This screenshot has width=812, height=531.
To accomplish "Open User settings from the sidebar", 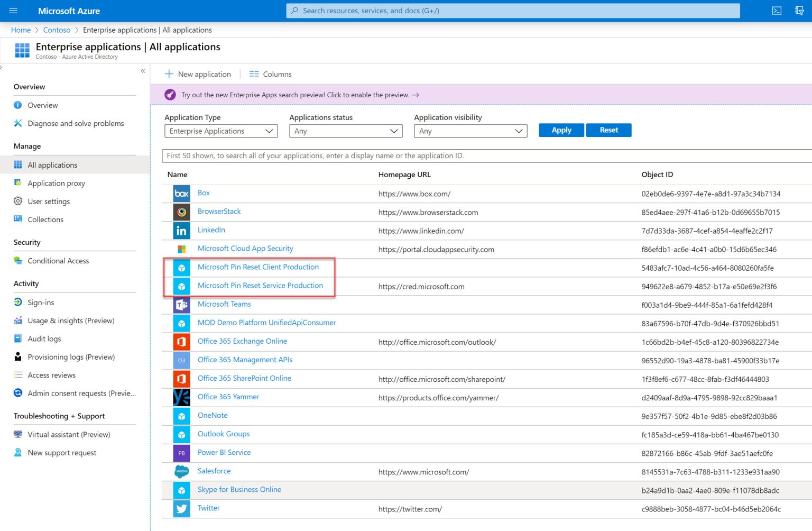I will 49,201.
